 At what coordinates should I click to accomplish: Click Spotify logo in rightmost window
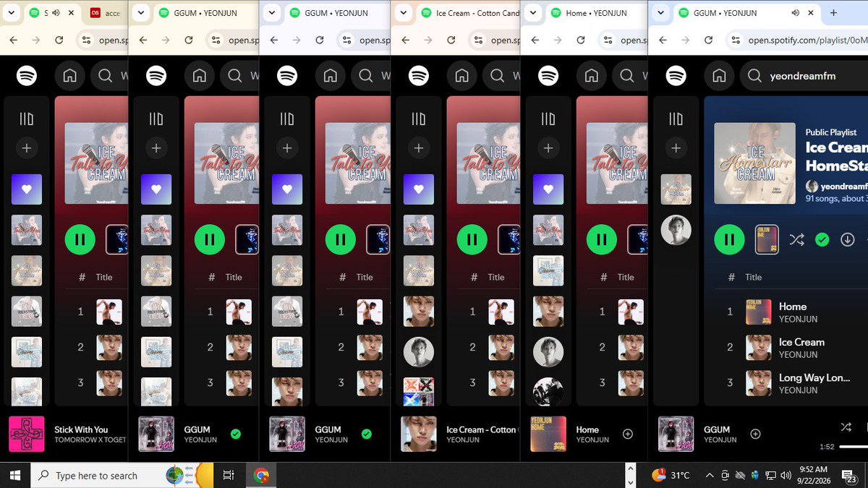click(x=676, y=75)
